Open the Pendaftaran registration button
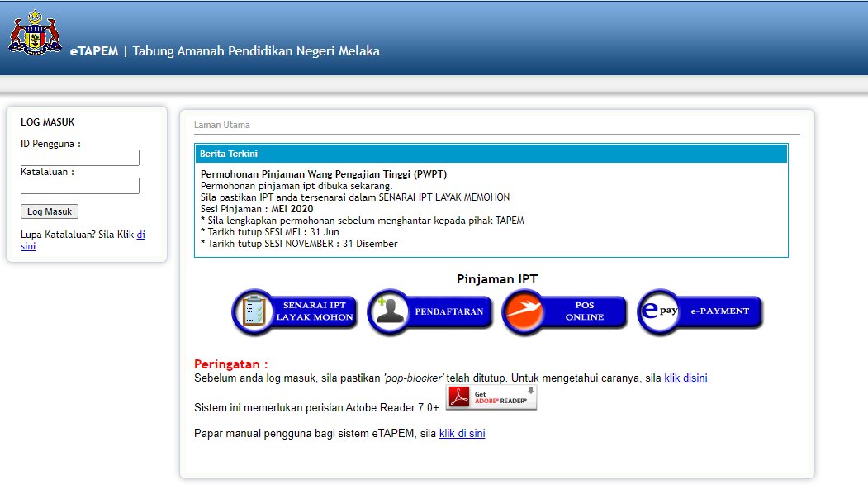Viewport: 868px width, 499px height. (429, 311)
